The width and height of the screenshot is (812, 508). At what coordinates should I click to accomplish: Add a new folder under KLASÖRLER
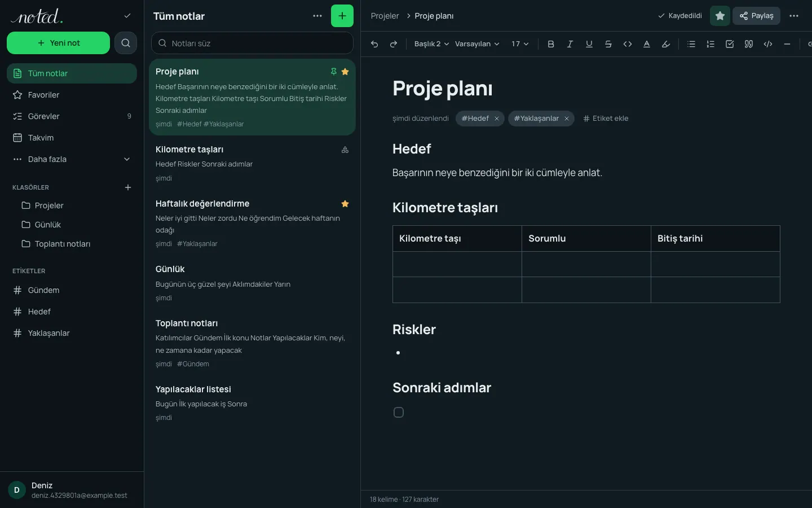click(128, 187)
